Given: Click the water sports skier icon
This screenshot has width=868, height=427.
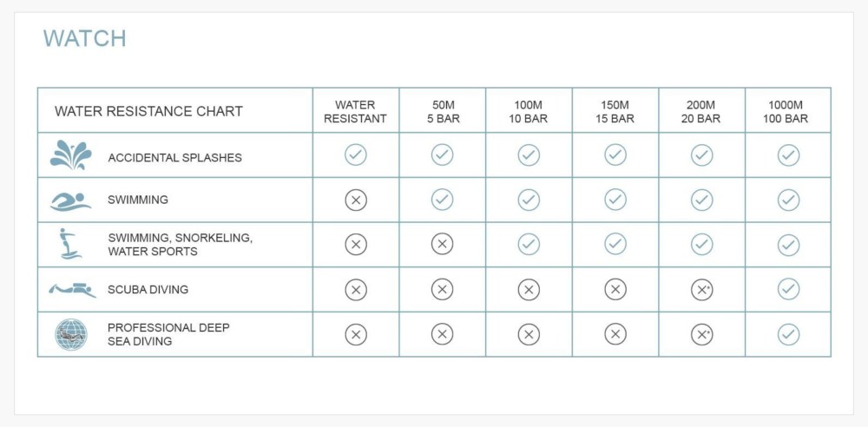Looking at the screenshot, I should pos(70,244).
